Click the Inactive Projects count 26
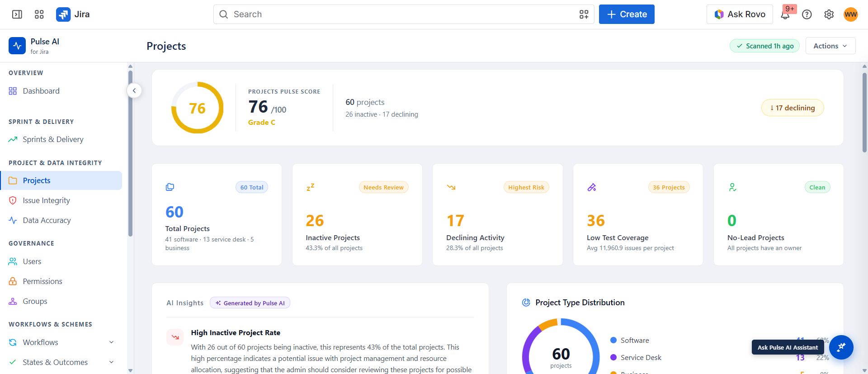The width and height of the screenshot is (868, 374). click(315, 221)
